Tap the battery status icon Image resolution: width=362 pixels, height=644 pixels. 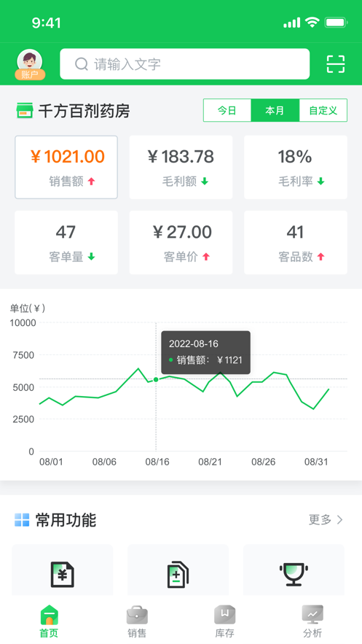(x=337, y=23)
